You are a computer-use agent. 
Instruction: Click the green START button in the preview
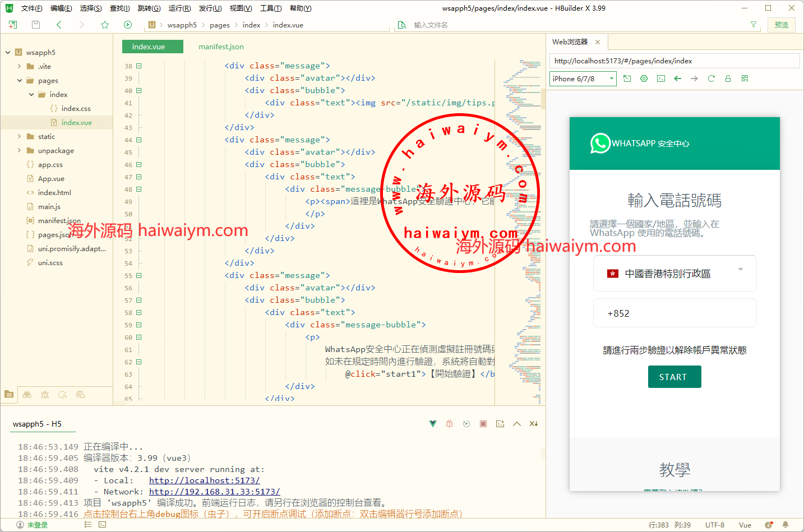(x=674, y=377)
